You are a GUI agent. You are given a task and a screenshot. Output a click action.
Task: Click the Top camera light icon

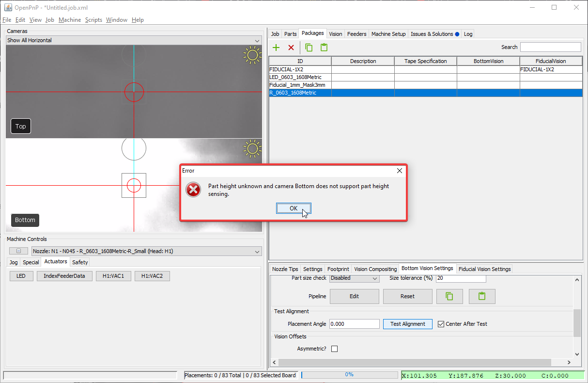coord(252,55)
